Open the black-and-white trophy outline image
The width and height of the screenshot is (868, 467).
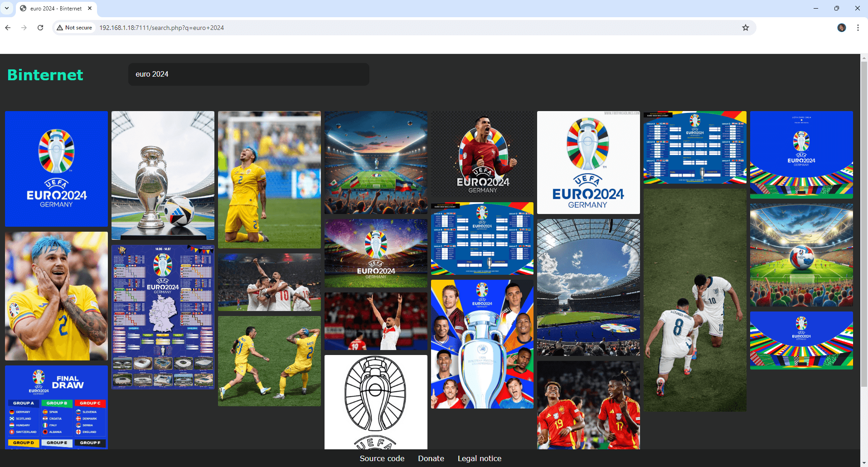coord(376,402)
